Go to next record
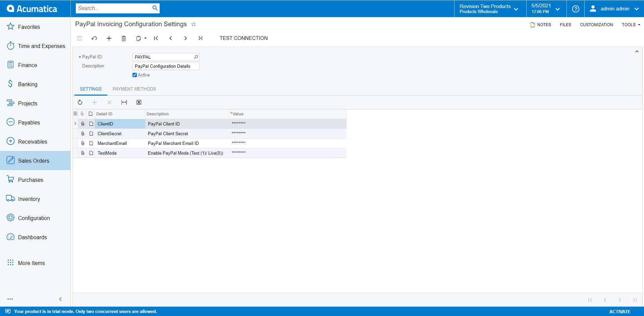Screen dimensions: 644x316 pos(185,38)
